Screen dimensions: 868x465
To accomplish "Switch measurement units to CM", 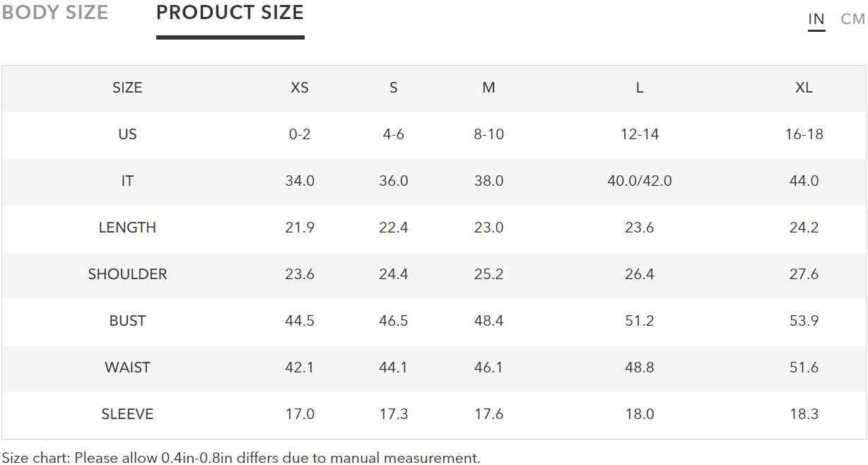I will [x=852, y=19].
